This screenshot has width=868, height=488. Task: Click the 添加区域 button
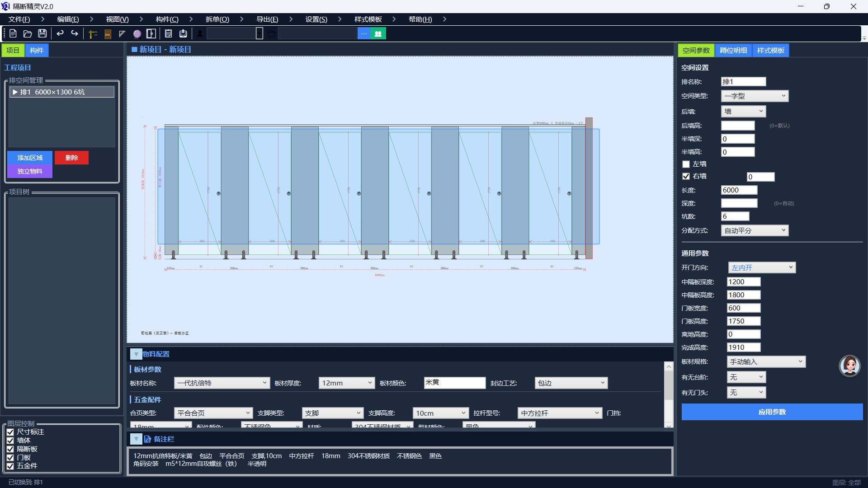(x=30, y=158)
